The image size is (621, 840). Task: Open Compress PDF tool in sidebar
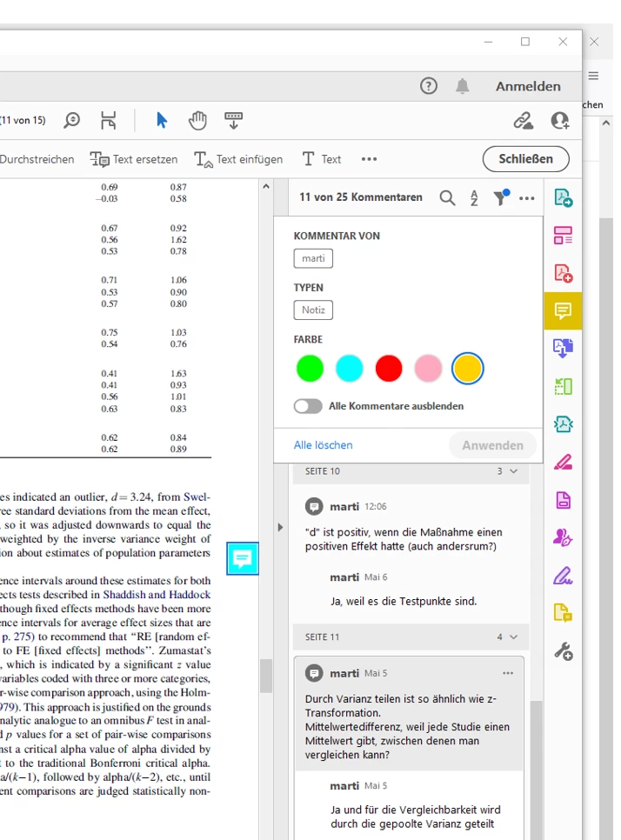coord(563,424)
